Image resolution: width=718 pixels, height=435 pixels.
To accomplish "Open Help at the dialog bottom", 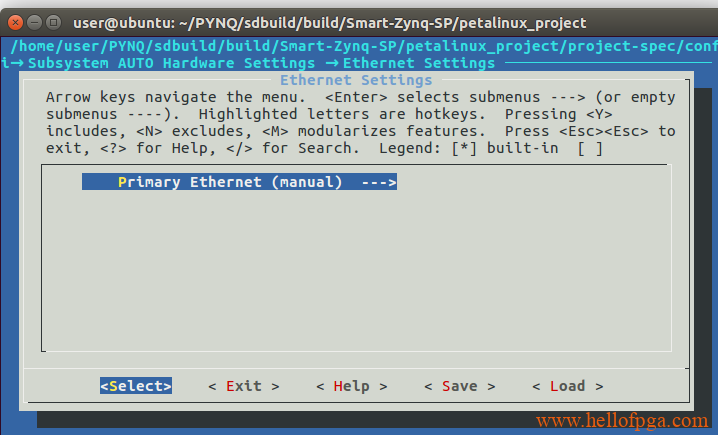I will [352, 386].
